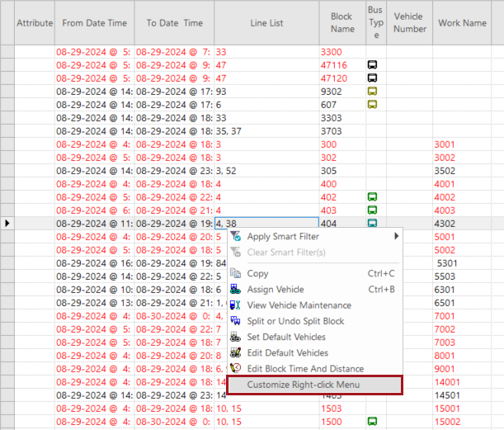Click the From Date Time column header
Screen dimensions: 504x430
point(95,23)
